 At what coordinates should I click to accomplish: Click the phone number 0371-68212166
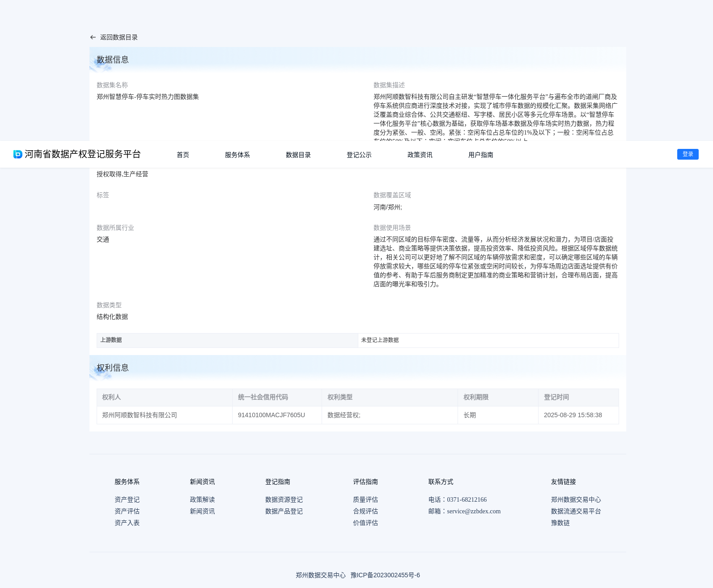(x=467, y=500)
